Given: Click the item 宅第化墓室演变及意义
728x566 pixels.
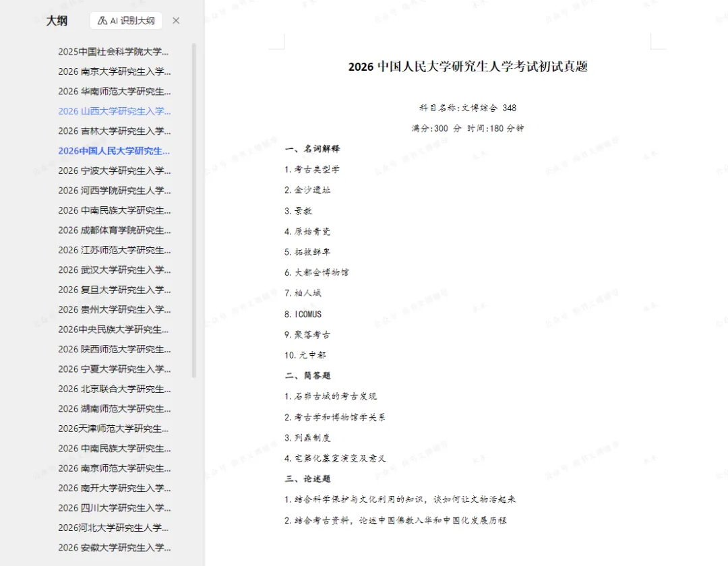Looking at the screenshot, I should (335, 458).
